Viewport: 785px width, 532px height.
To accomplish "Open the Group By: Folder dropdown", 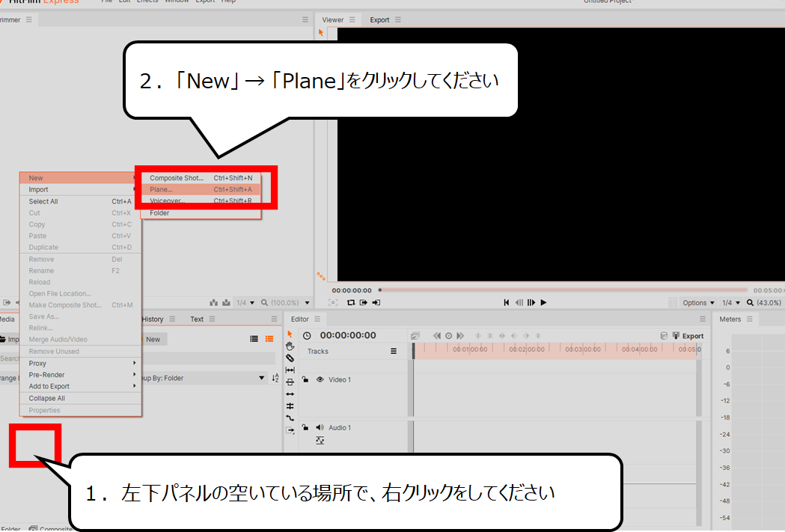I will [x=204, y=378].
